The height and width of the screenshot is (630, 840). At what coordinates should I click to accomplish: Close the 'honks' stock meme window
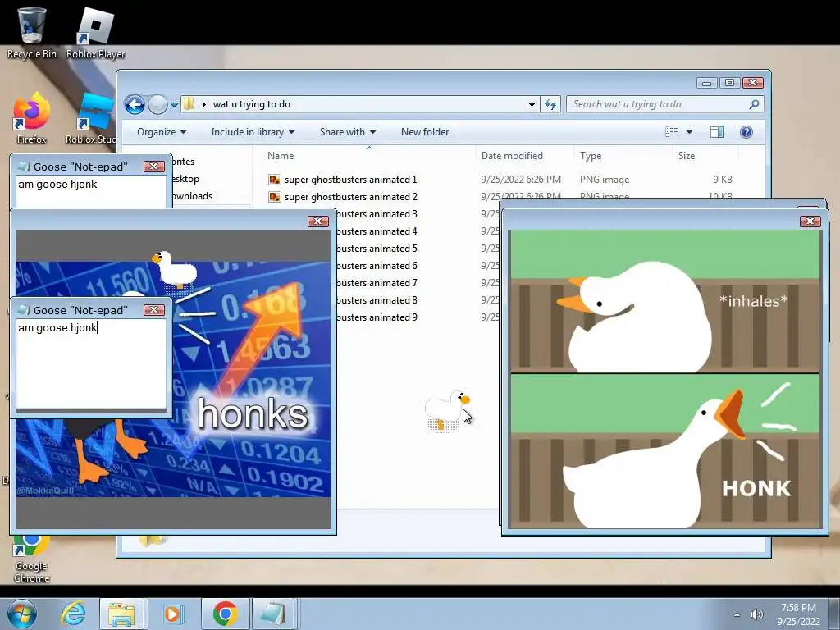[x=317, y=221]
